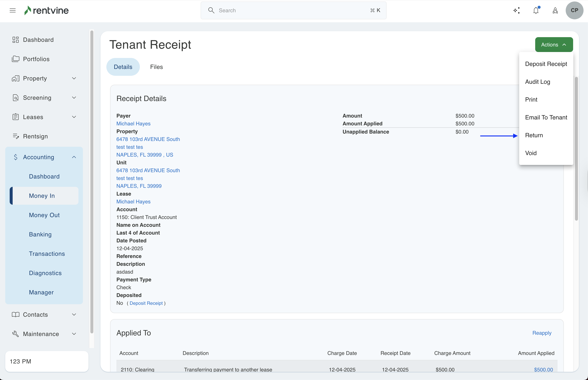Open the notifications bell
The height and width of the screenshot is (380, 588).
tap(536, 10)
